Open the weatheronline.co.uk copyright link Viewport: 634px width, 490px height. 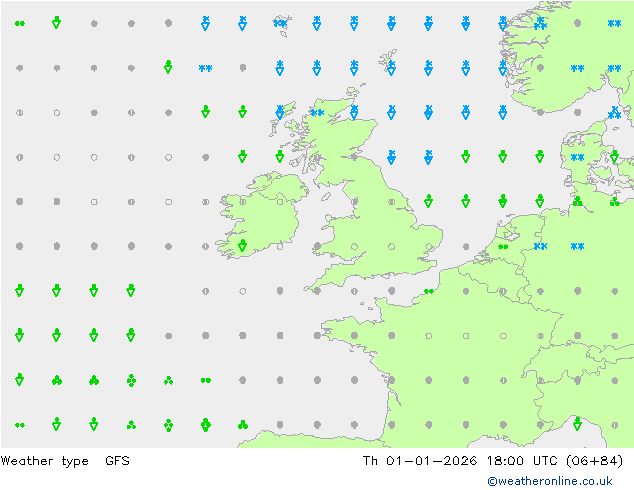(x=550, y=481)
